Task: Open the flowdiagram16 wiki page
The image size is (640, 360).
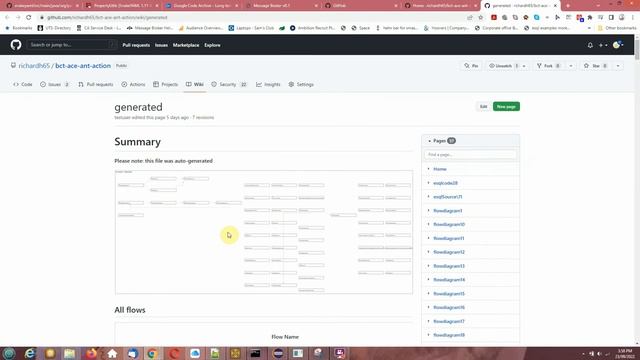Action: [449, 308]
